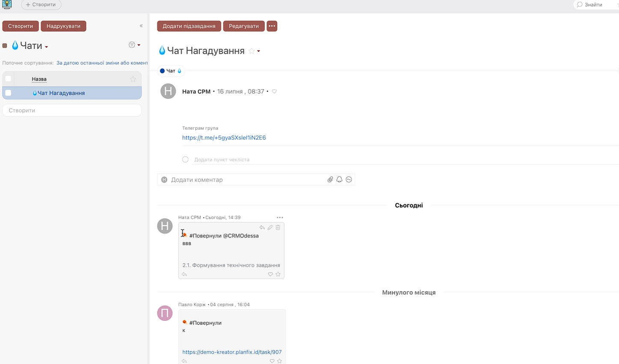Open the emoji picker in comment field
The image size is (619, 364).
349,180
